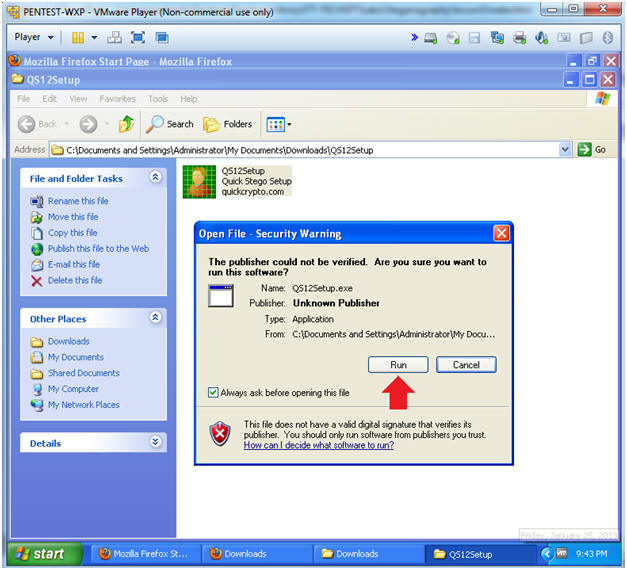Close the Open File Security Warning dialog
Screen dimensions: 627x570
tap(501, 233)
